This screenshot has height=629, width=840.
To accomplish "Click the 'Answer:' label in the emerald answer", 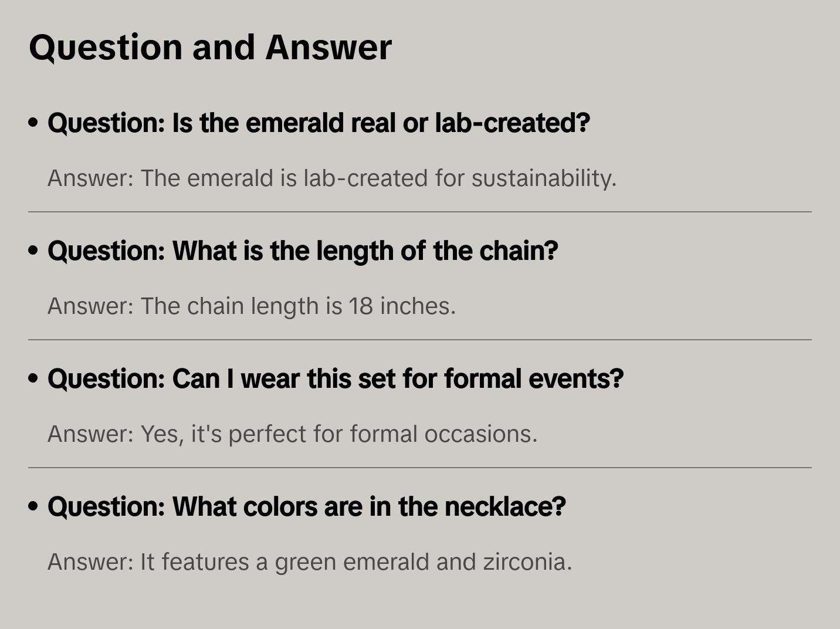I will [91, 178].
